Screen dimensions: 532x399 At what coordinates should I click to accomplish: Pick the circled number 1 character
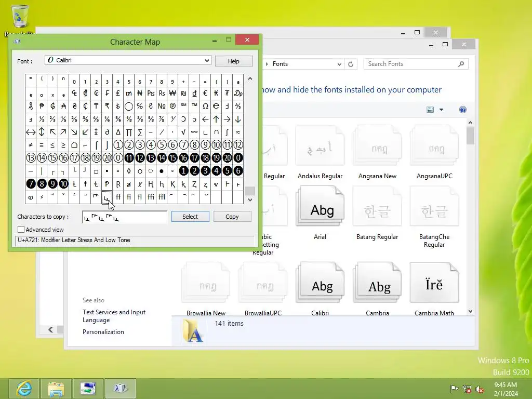[x=118, y=145]
